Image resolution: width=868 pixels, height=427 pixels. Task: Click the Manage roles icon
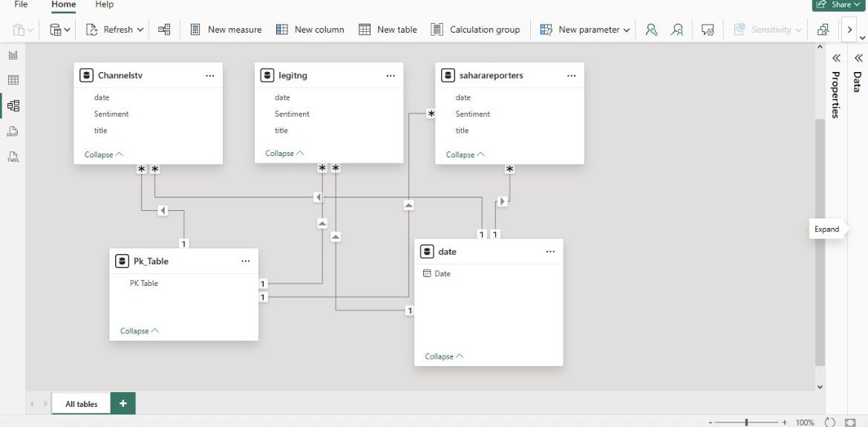pyautogui.click(x=651, y=30)
